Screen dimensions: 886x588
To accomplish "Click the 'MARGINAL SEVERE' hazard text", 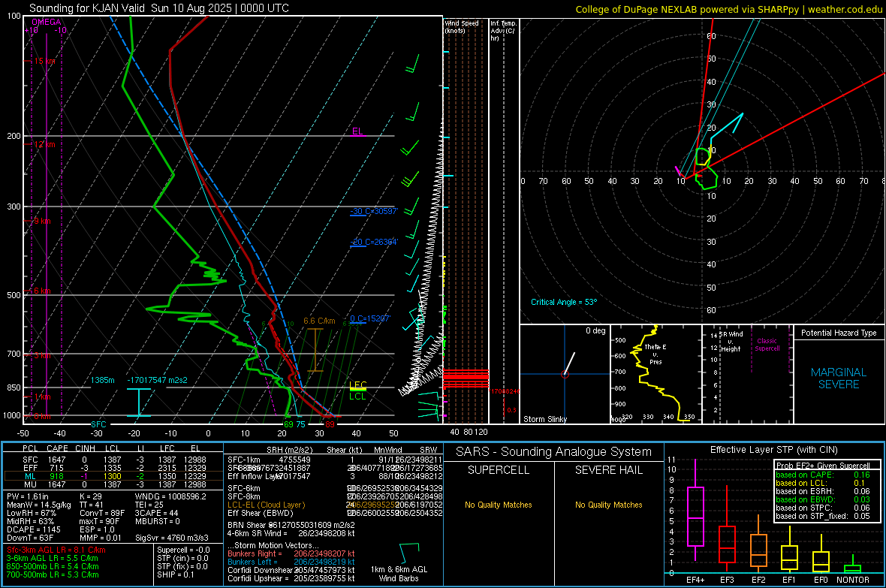I will [x=839, y=378].
